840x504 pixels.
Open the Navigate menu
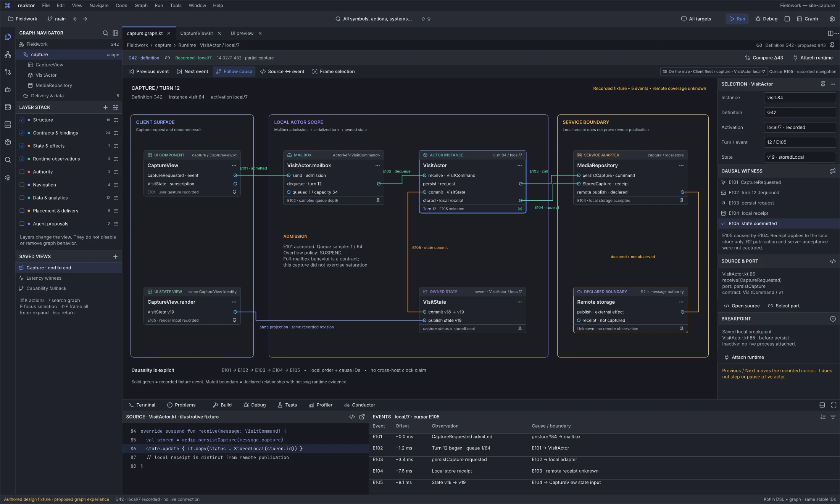point(99,5)
